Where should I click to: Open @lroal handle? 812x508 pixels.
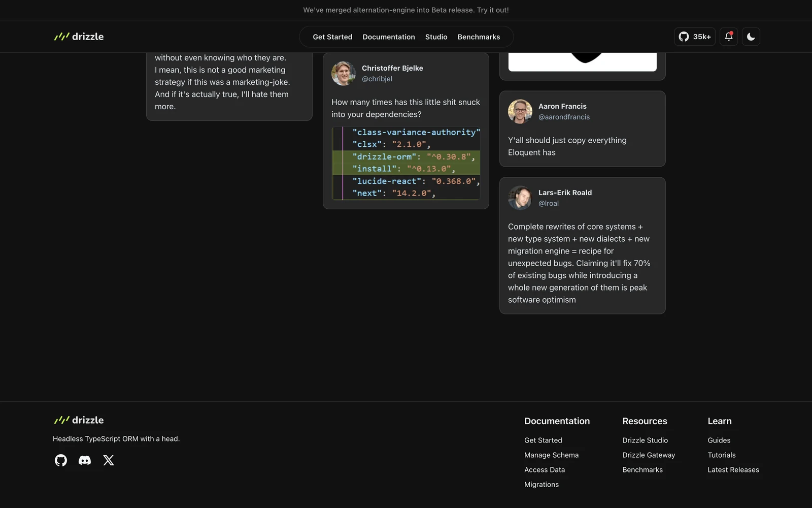click(x=549, y=203)
